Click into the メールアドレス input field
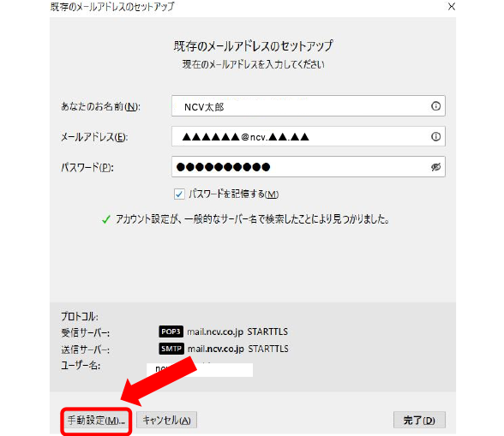 point(309,136)
